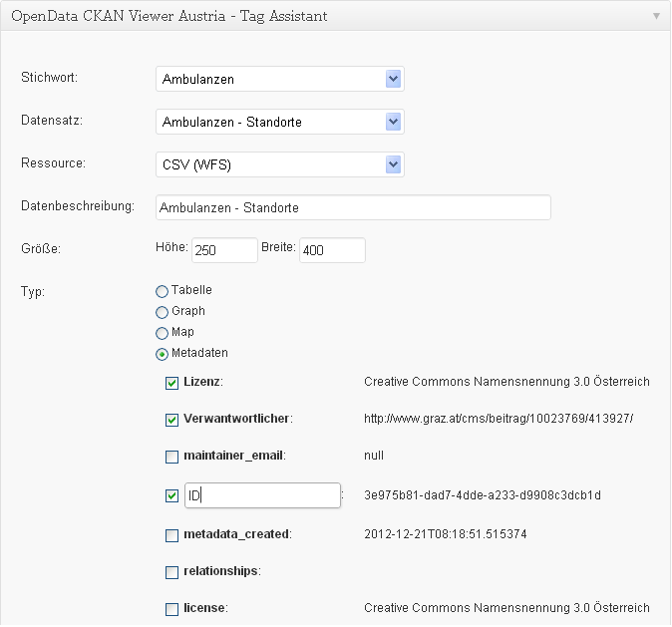Viewport: 672px width, 627px height.
Task: Uncheck the ID field checkbox
Action: (x=171, y=494)
